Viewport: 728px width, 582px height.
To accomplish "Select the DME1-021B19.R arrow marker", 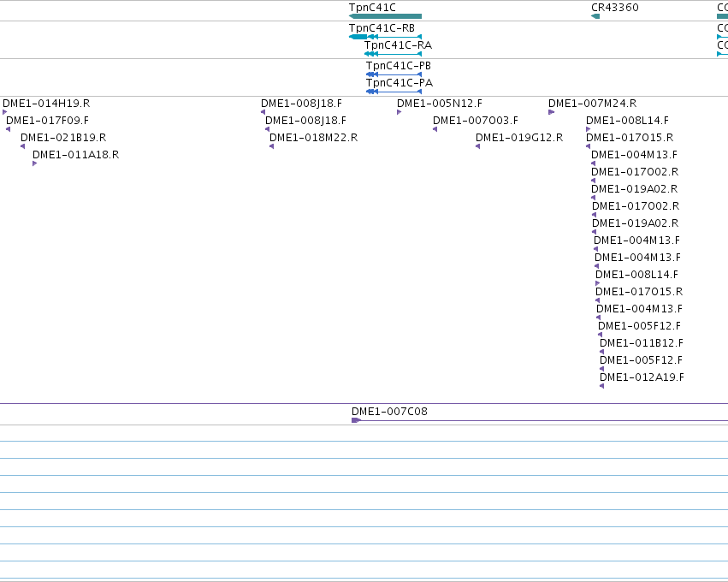I will coord(23,146).
